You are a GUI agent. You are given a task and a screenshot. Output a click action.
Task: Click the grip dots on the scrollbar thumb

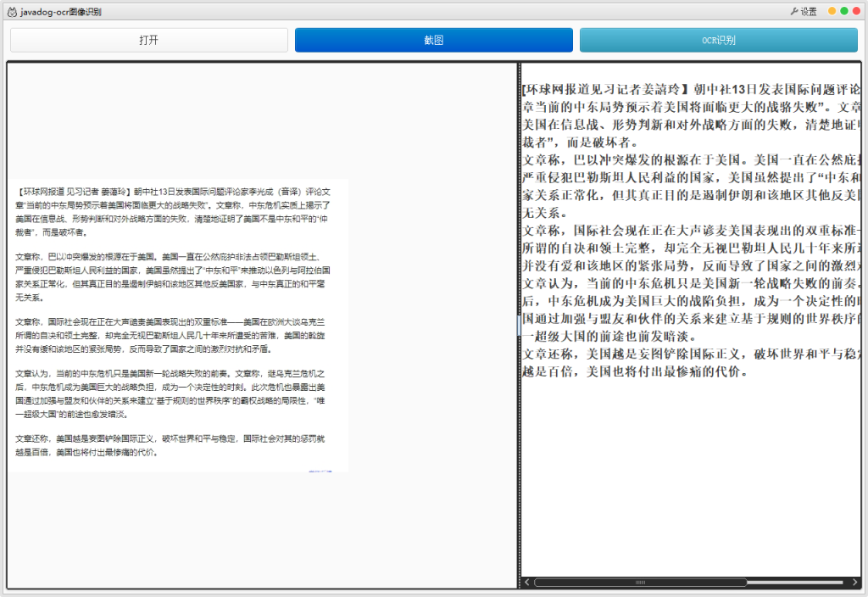coord(640,583)
